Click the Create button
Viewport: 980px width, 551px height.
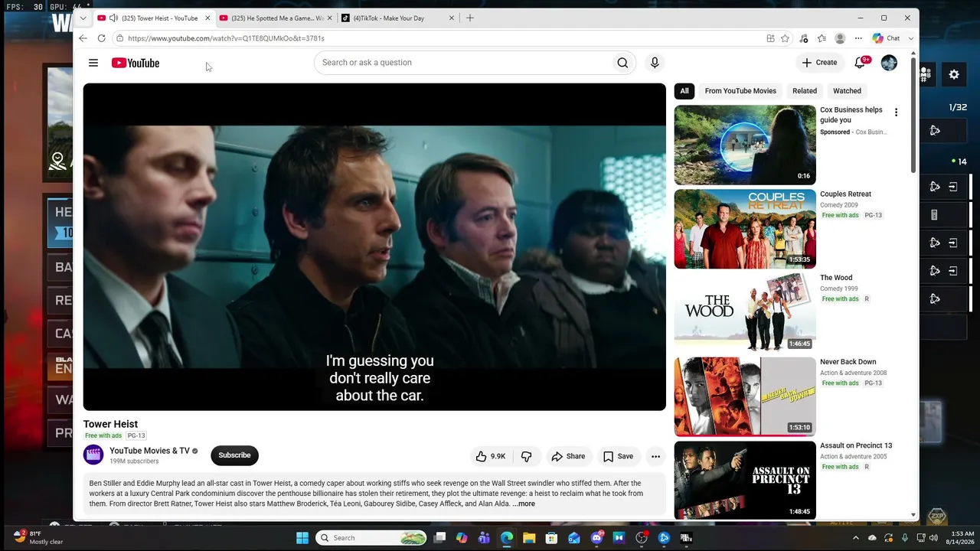point(819,63)
